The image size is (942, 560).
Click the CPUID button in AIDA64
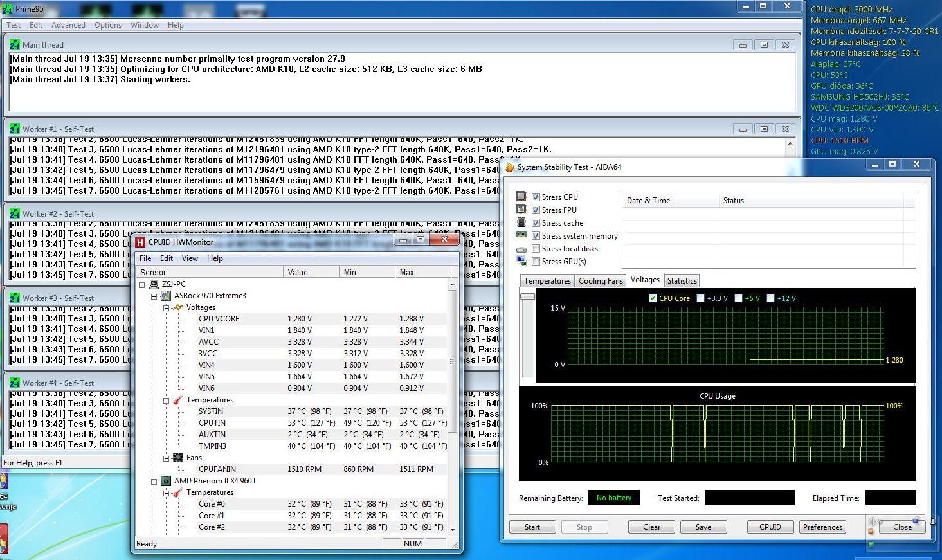(770, 527)
